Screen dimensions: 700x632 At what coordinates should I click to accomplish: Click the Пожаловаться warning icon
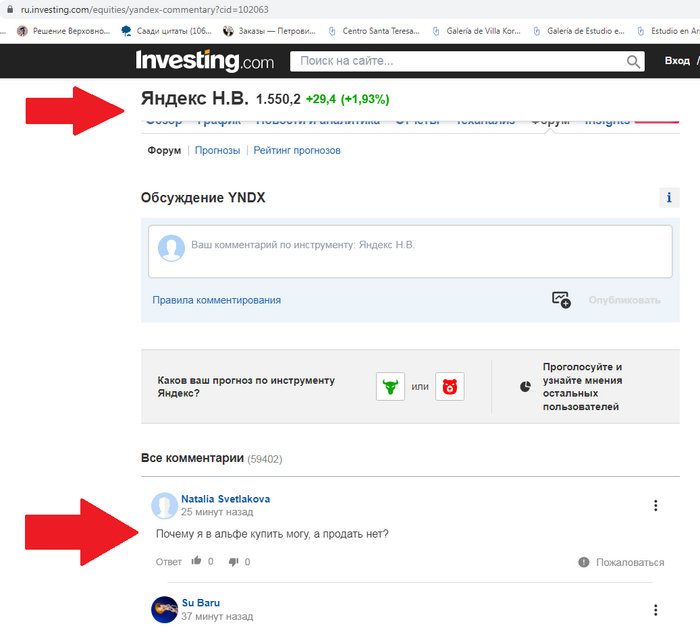(x=583, y=562)
